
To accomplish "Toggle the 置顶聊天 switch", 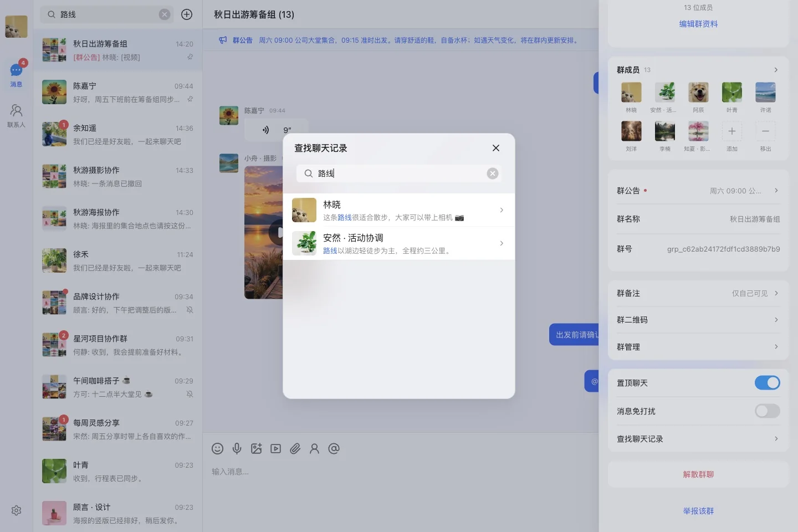I will point(767,383).
